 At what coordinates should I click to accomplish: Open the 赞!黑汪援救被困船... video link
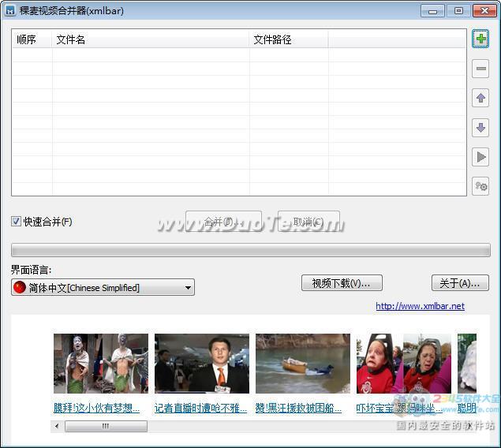tap(298, 408)
